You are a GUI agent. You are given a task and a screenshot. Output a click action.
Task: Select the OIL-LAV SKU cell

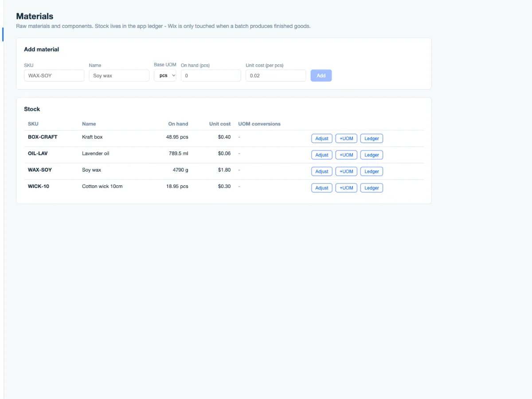click(38, 153)
